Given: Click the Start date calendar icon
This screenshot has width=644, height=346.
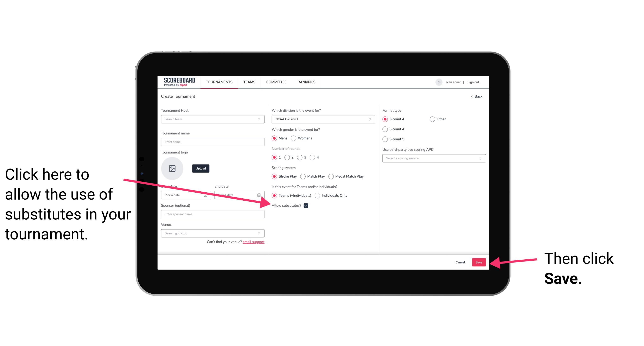Looking at the screenshot, I should click(206, 195).
